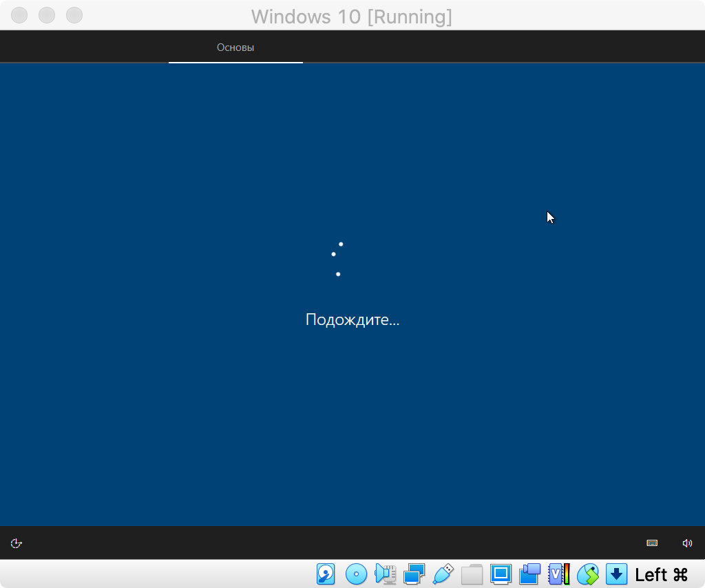Open the shared folders indicator
Screen dimensions: 705x588
472,574
